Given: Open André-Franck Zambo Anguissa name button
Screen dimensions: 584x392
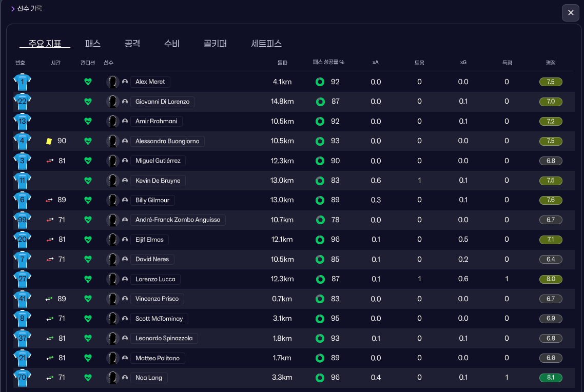Looking at the screenshot, I should 178,220.
